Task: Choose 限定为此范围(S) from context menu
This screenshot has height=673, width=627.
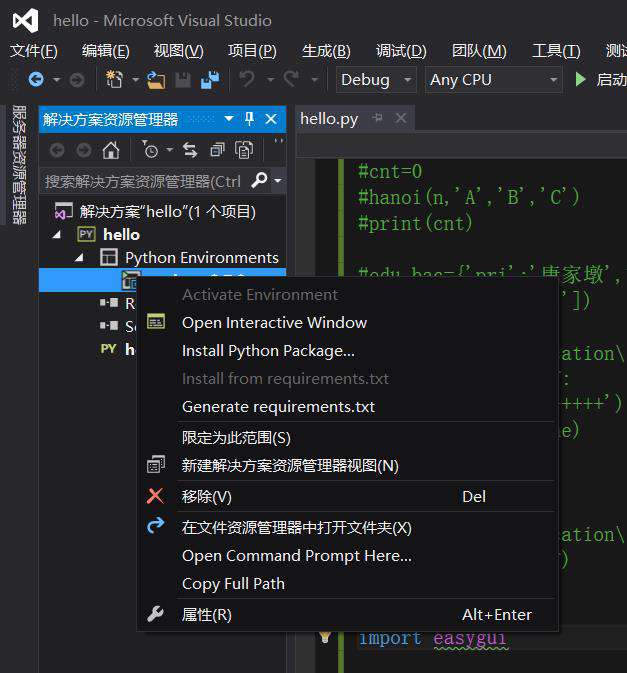Action: click(x=347, y=438)
